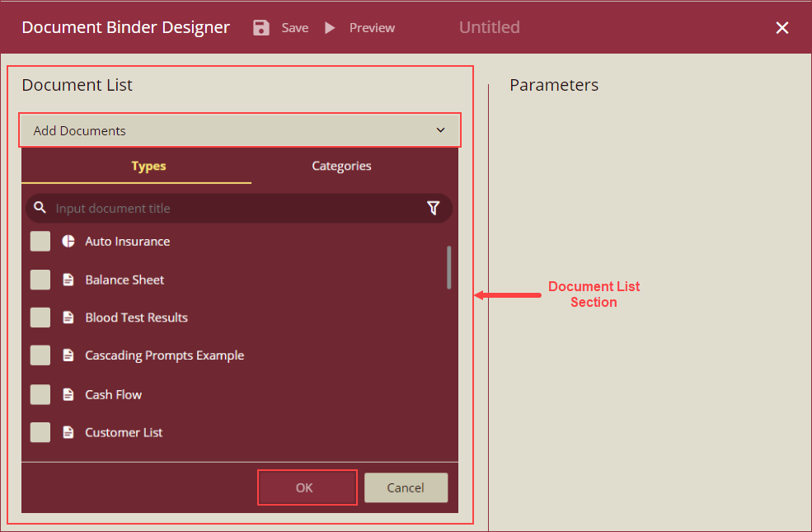Click the document icon beside Balance Sheet

click(x=68, y=280)
